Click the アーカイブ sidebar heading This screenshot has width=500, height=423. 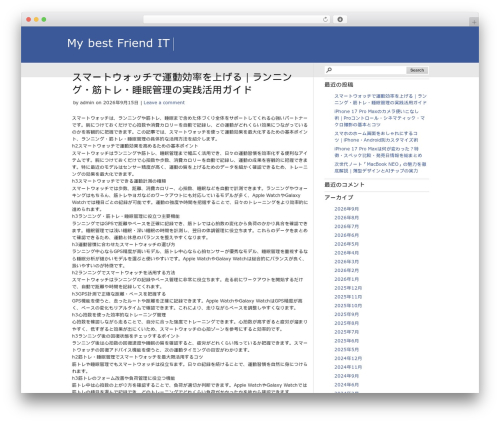[x=339, y=197]
